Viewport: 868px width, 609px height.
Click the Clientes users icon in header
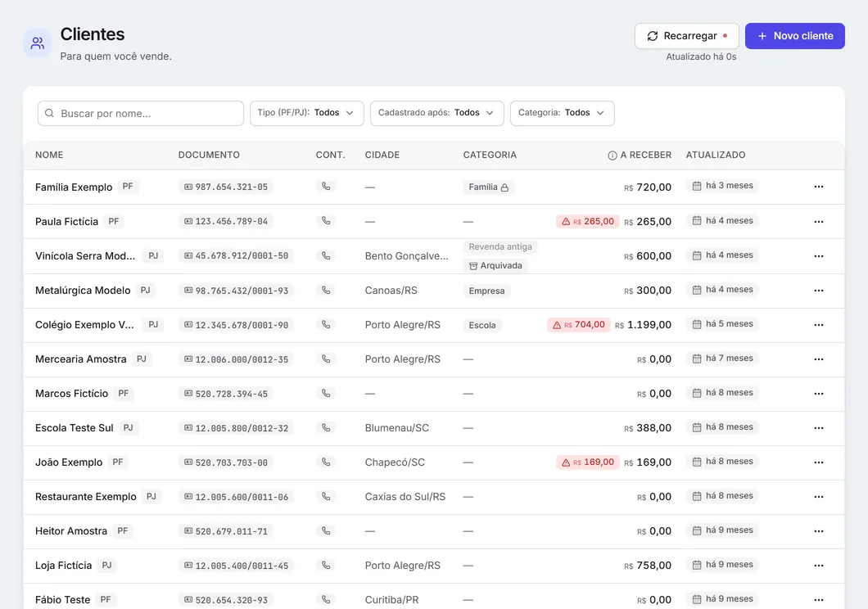(x=38, y=43)
